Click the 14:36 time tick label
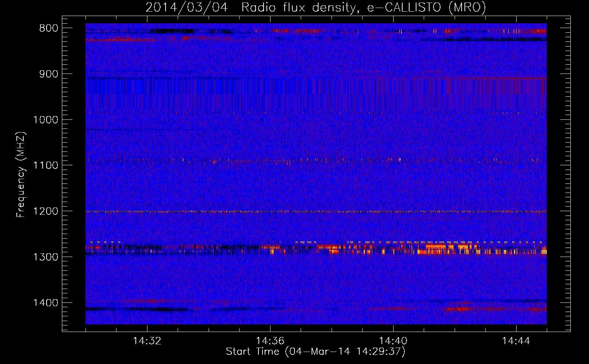The height and width of the screenshot is (364, 589). coord(270,341)
